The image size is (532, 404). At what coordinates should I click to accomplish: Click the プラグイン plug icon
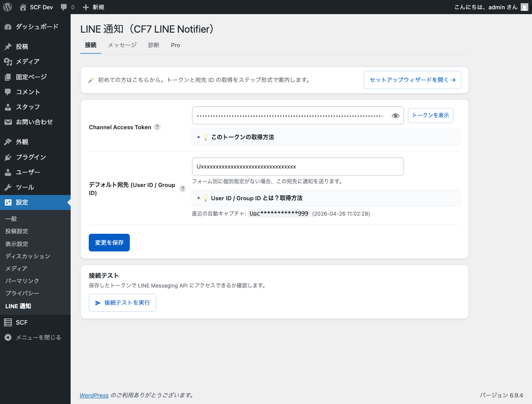[8, 157]
